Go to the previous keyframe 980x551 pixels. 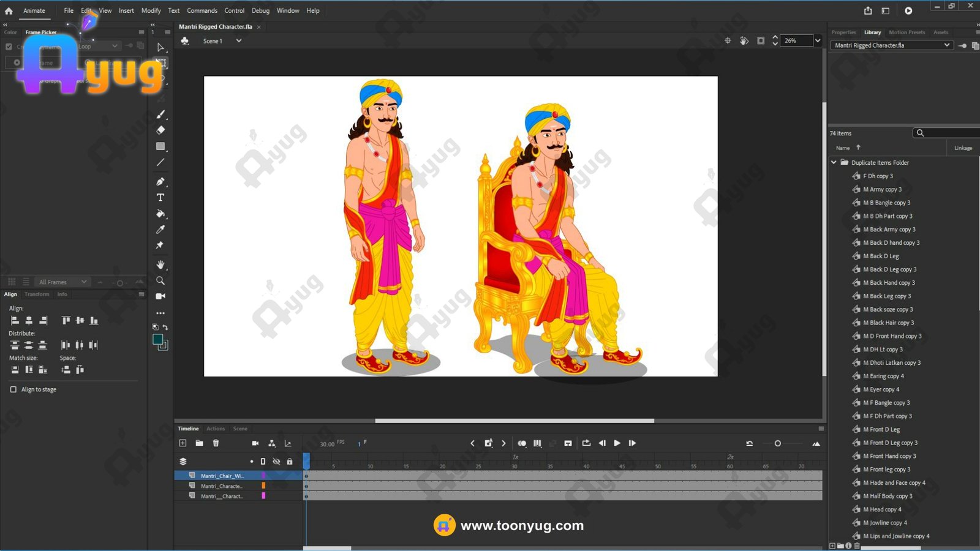[472, 443]
